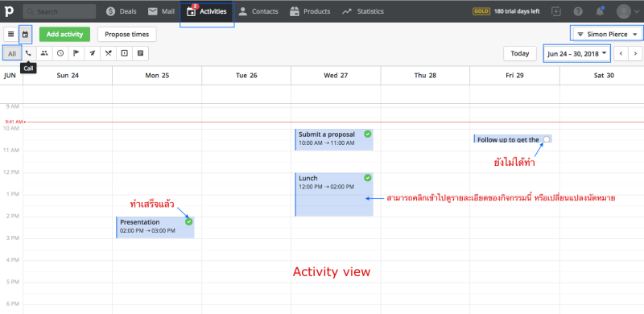Open the Pipedrive logo home
This screenshot has height=314, width=644.
[9, 11]
